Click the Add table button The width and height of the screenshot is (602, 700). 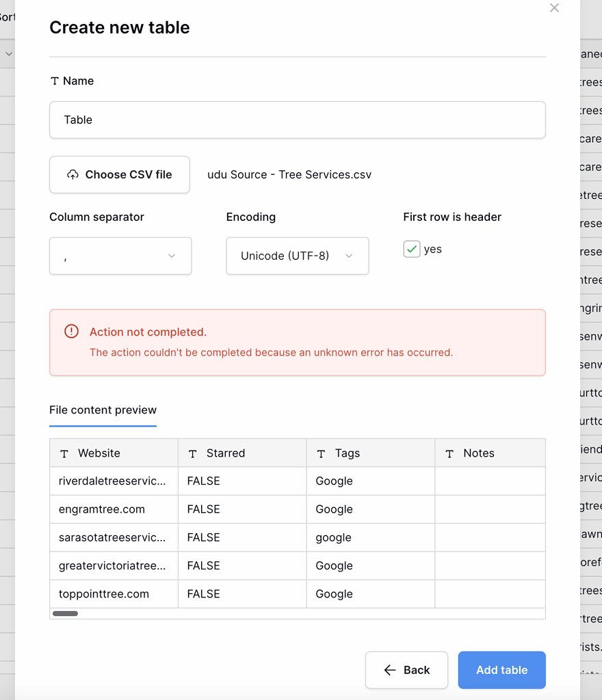[x=501, y=670]
